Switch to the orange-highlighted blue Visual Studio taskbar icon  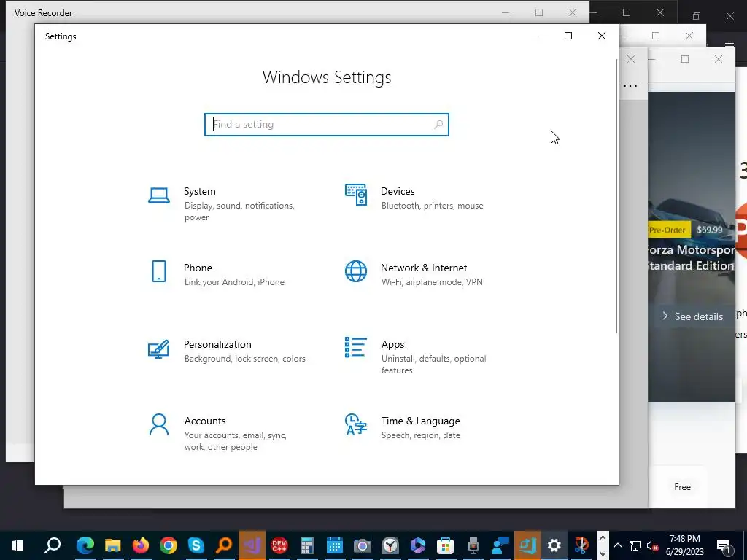coord(527,545)
